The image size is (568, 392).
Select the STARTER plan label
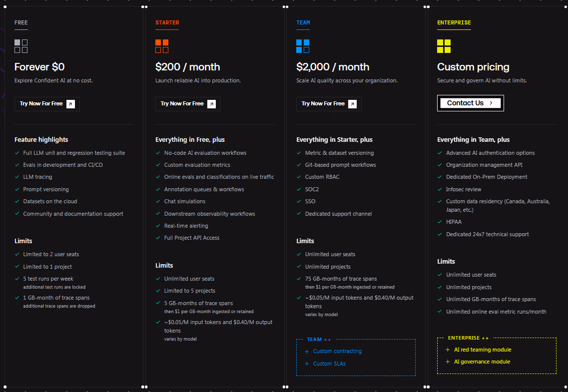[167, 22]
